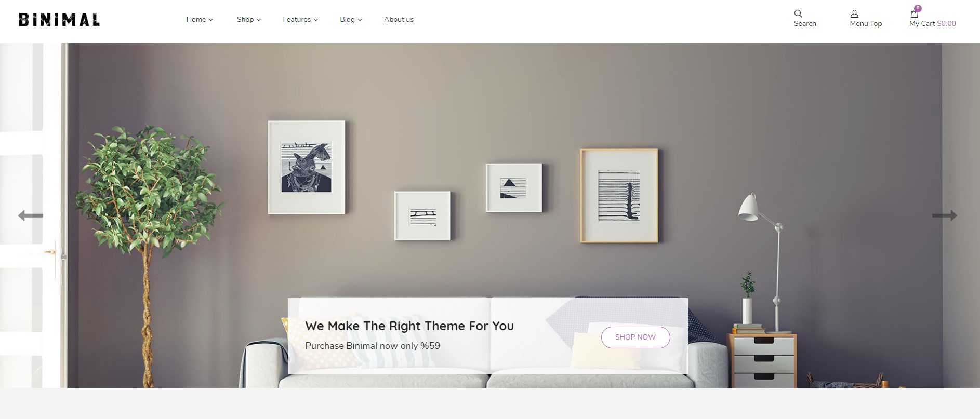980x419 pixels.
Task: Click the SHOP NOW button
Action: tap(635, 337)
